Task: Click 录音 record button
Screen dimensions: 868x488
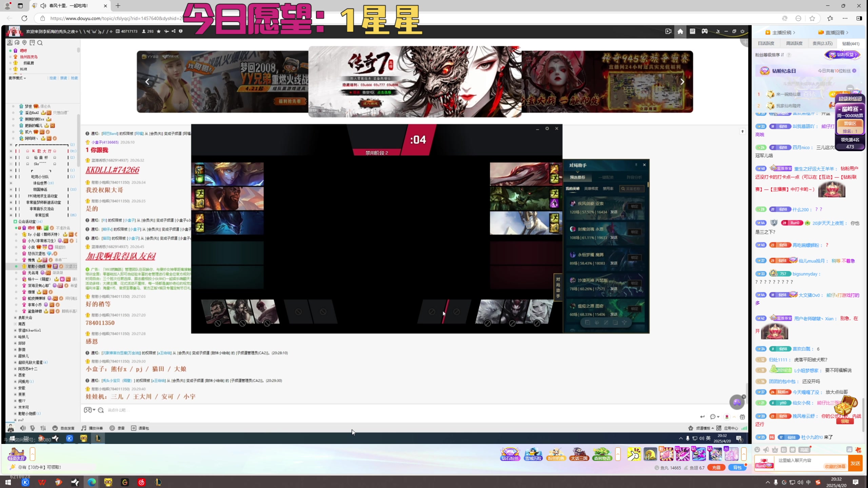Action: (x=117, y=428)
